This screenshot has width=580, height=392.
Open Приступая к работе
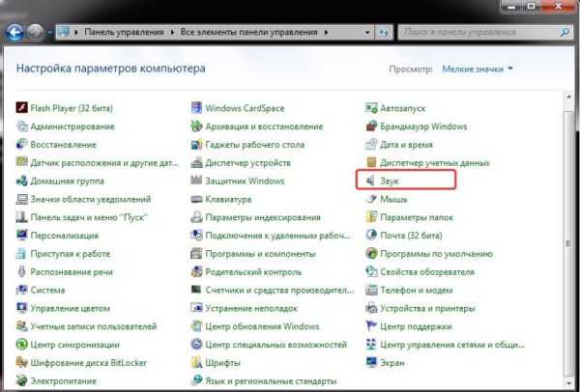[63, 254]
